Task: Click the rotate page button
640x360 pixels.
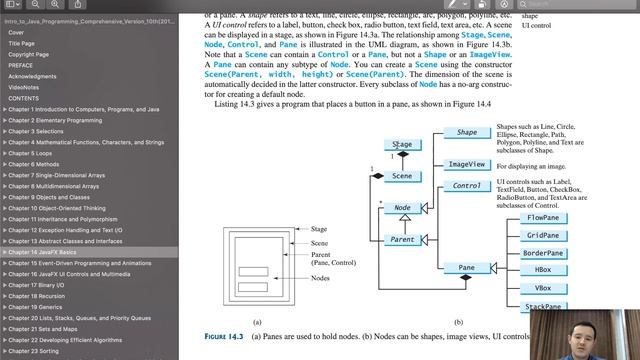Action: [482, 4]
